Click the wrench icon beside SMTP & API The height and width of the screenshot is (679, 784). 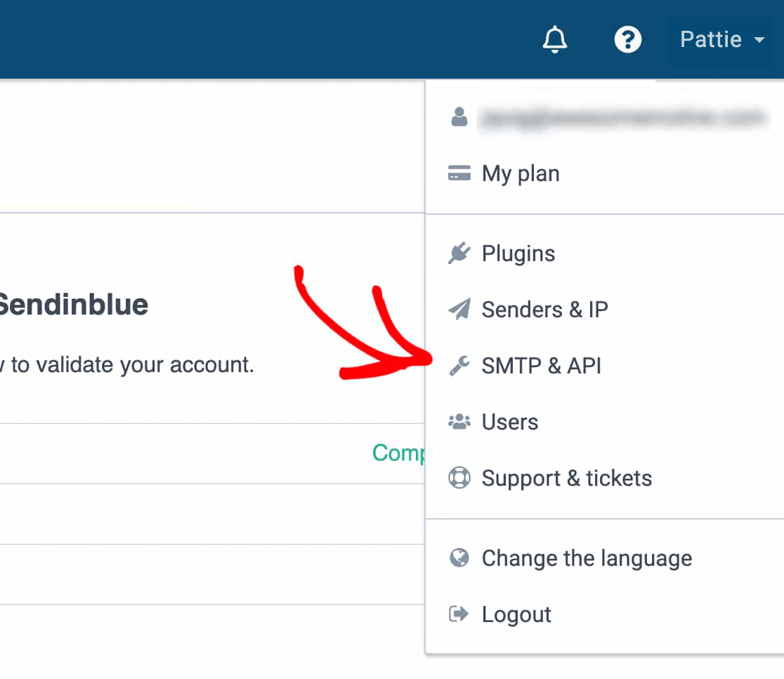459,365
